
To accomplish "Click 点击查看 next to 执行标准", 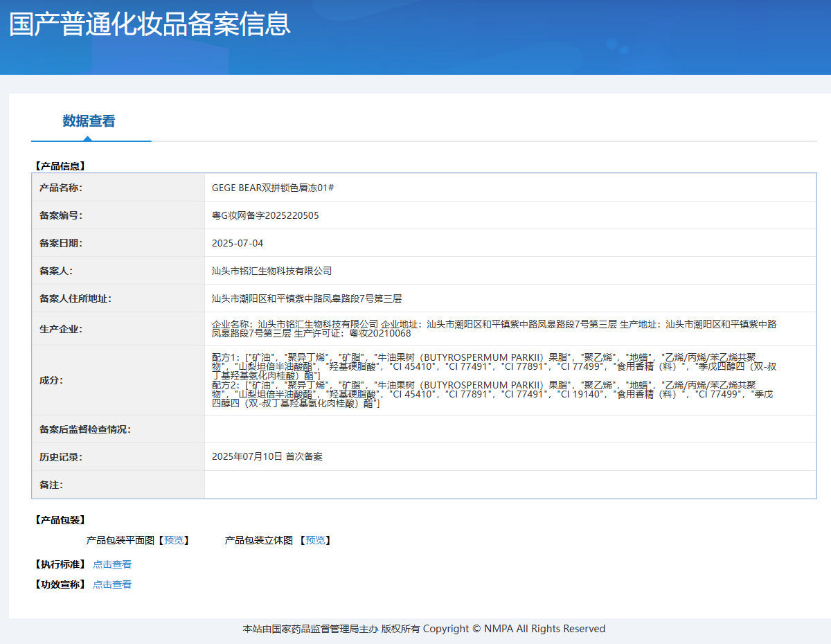I will (112, 564).
